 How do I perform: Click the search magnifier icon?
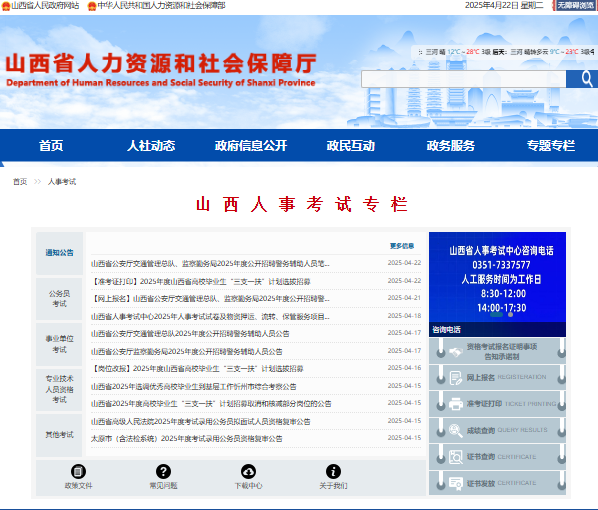[x=586, y=79]
